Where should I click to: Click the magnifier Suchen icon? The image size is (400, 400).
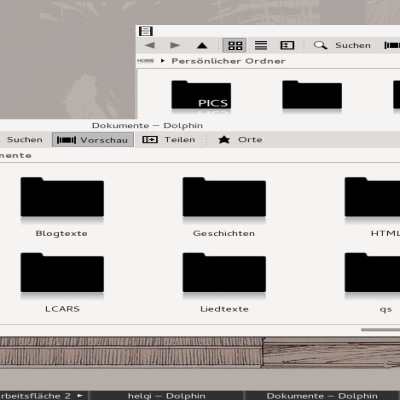320,45
